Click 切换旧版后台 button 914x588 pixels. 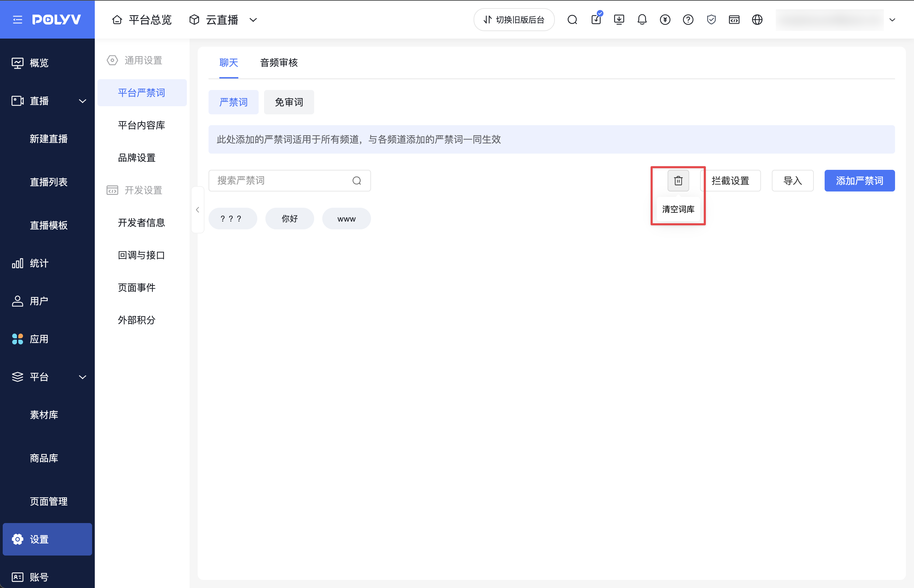[x=514, y=20]
